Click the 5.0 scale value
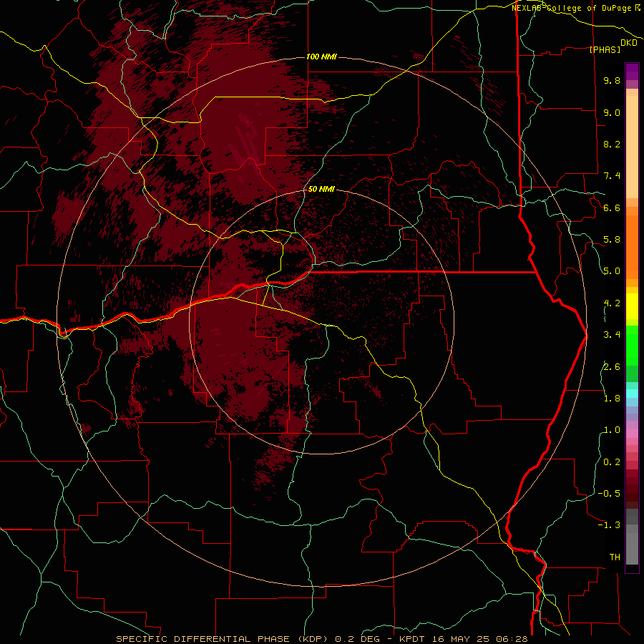 pos(612,271)
